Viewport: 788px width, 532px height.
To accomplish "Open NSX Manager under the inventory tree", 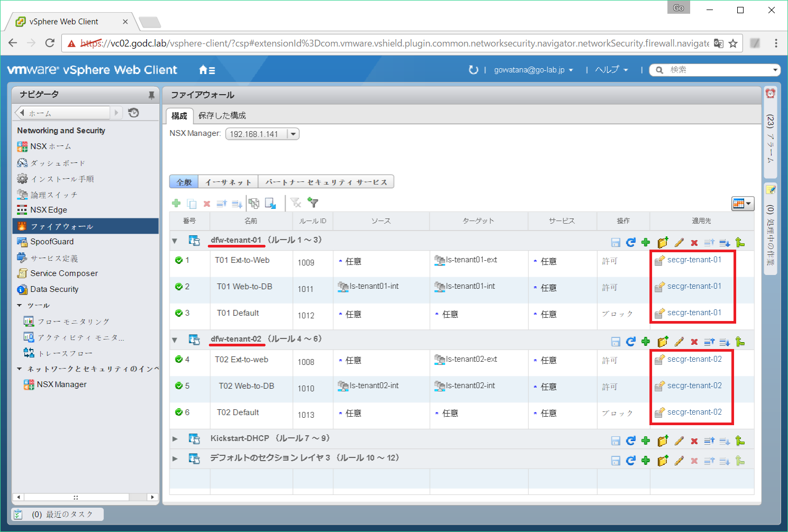I will coord(61,384).
